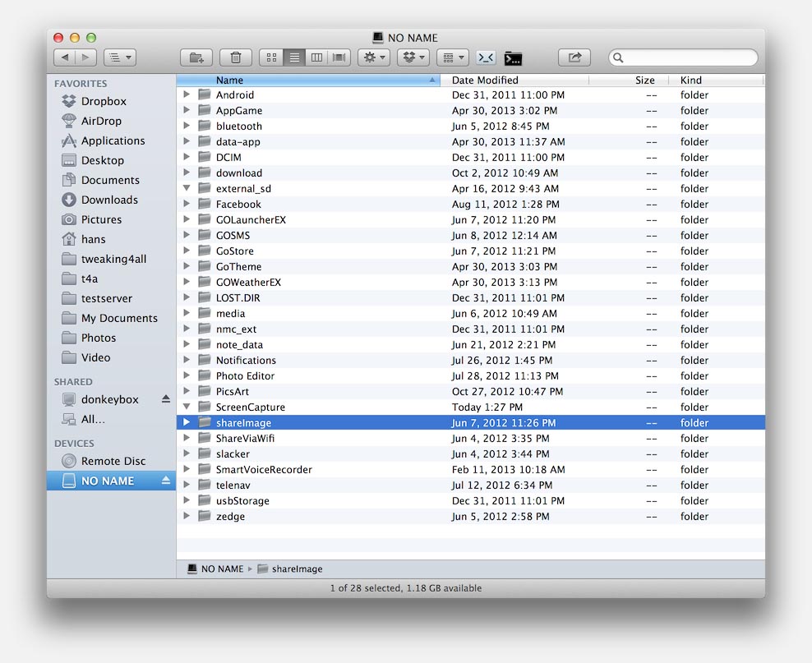Select the download folder row
Viewport: 812px width, 663px height.
(471, 173)
